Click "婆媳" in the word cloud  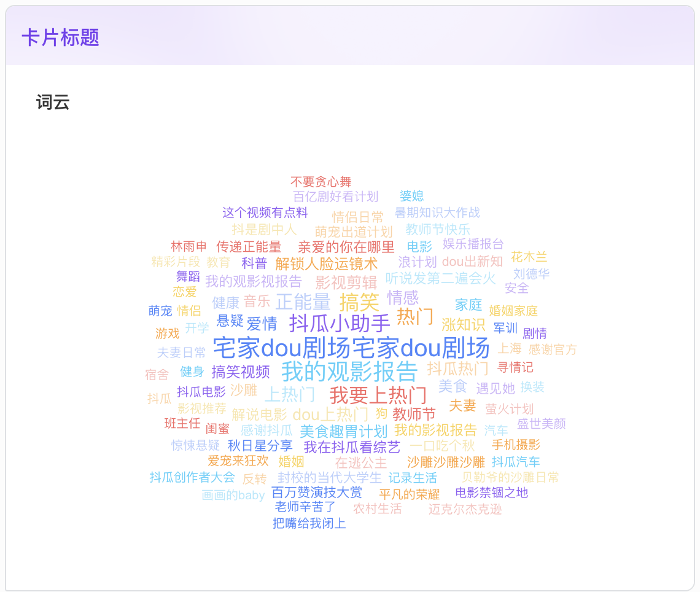click(411, 195)
